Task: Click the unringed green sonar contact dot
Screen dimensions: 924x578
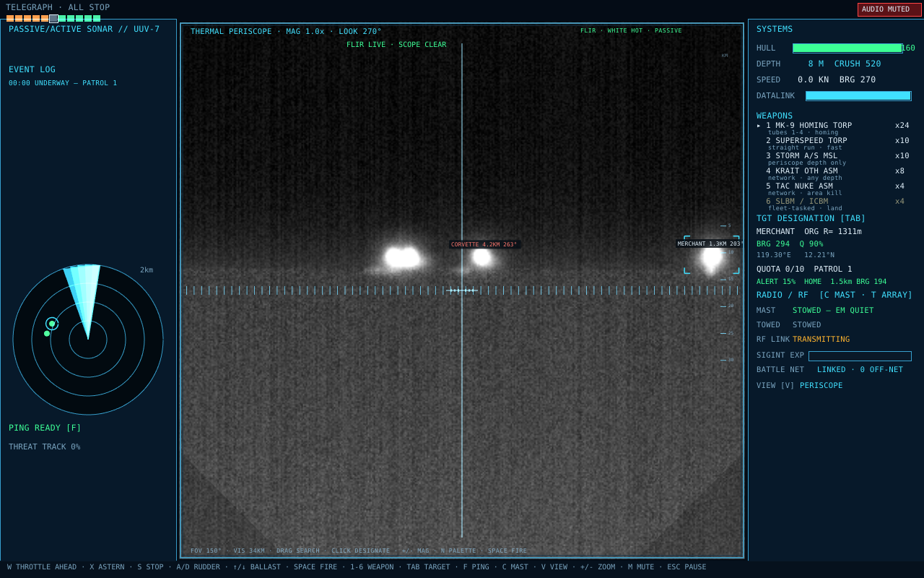Action: (x=47, y=334)
